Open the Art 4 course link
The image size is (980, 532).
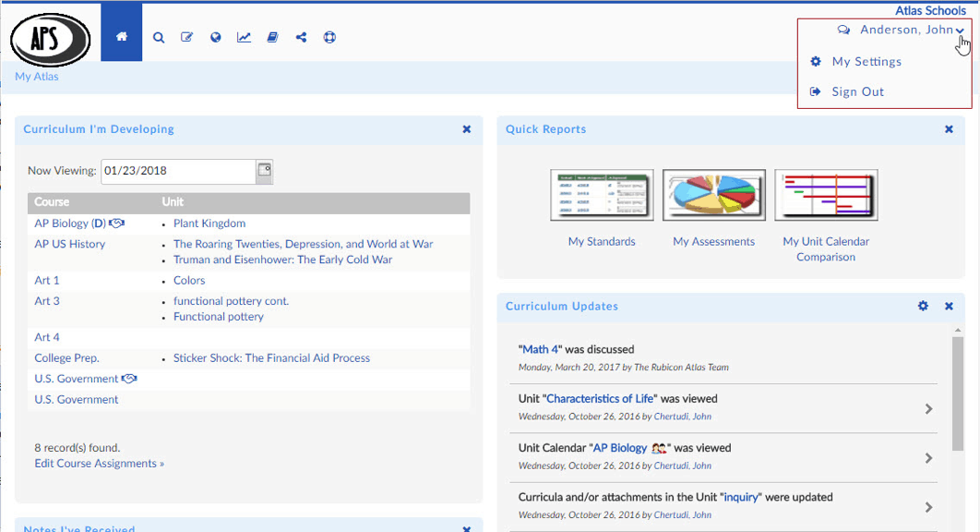coord(47,337)
